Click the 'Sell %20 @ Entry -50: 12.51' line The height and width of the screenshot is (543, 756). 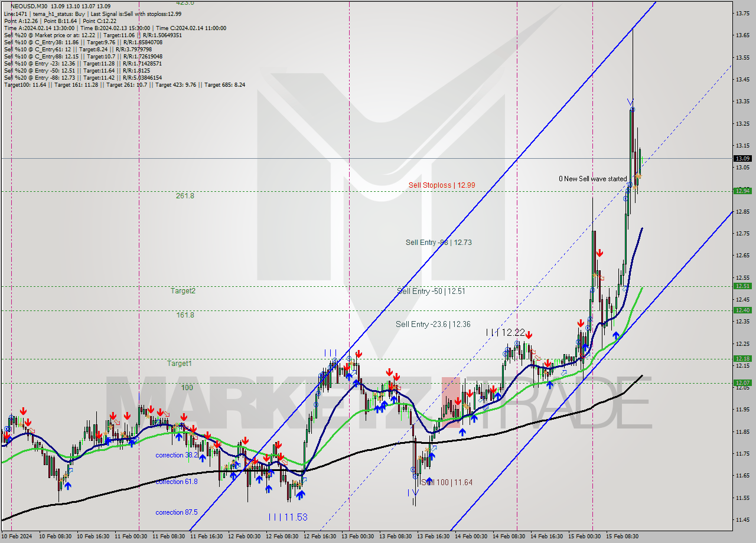click(x=77, y=70)
